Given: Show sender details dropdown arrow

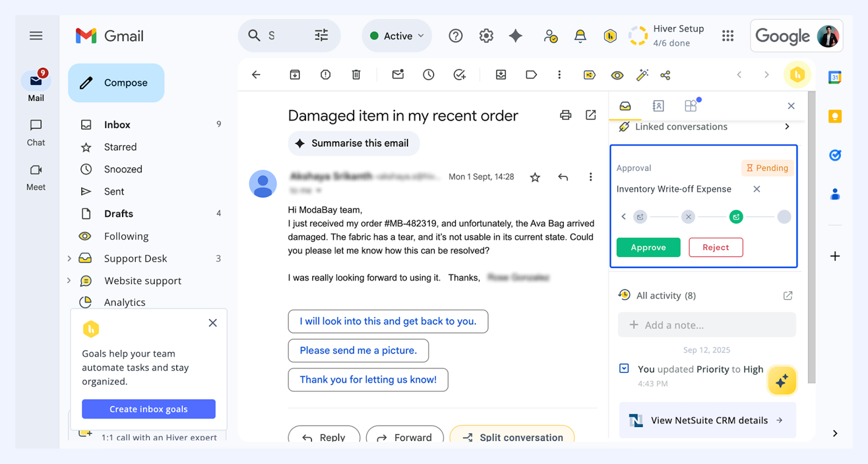Looking at the screenshot, I should pos(318,191).
